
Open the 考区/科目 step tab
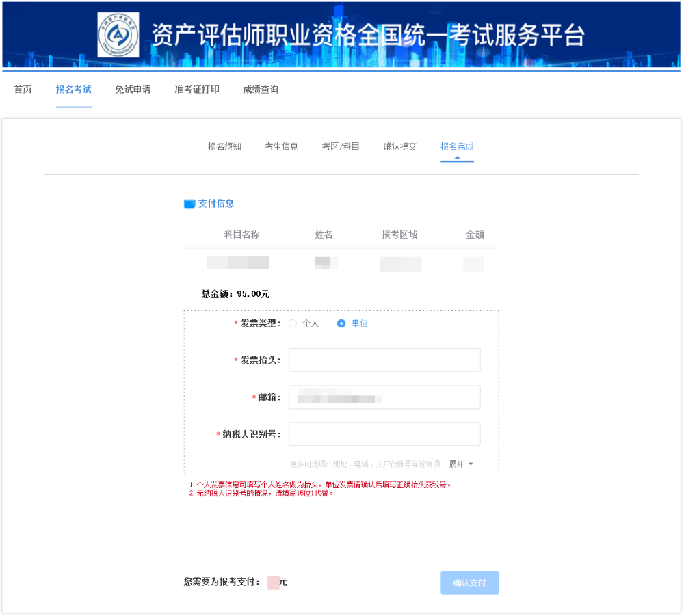click(x=341, y=146)
